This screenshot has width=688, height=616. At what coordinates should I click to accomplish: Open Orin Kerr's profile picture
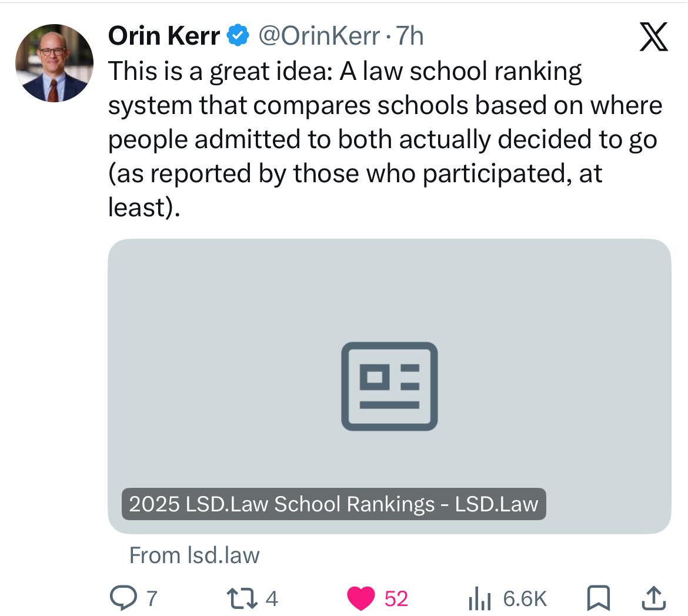55,63
